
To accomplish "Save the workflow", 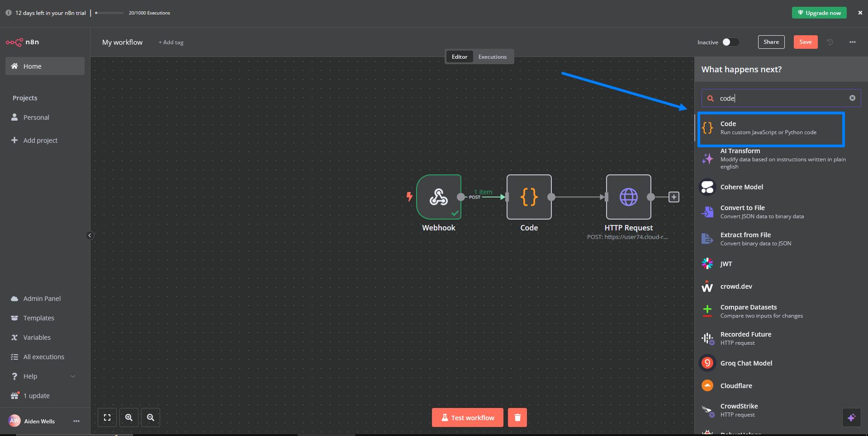I will click(x=806, y=42).
